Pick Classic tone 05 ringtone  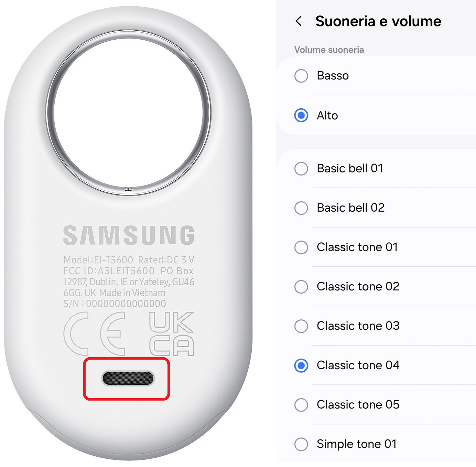376,405
